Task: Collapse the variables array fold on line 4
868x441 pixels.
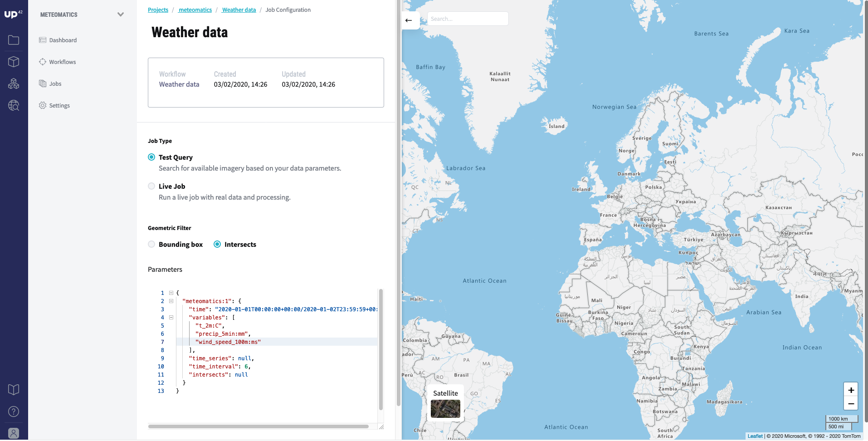Action: (x=171, y=317)
